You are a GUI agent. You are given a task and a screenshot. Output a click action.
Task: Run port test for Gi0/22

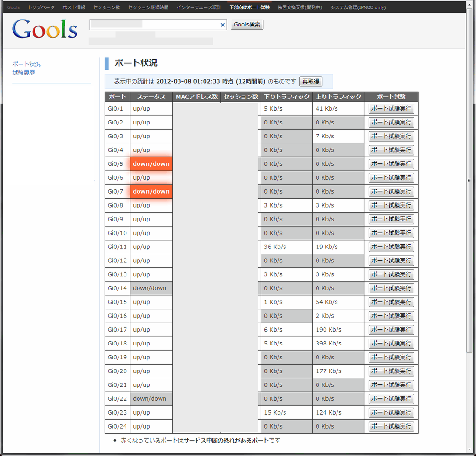391,399
